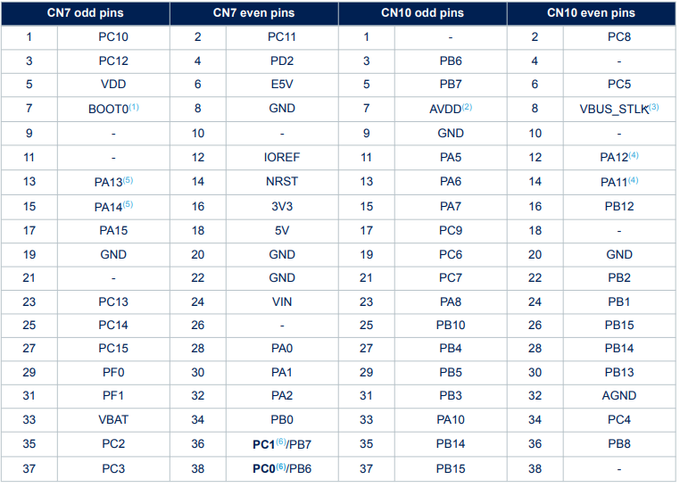Select the CN7 even pins header

click(x=254, y=13)
